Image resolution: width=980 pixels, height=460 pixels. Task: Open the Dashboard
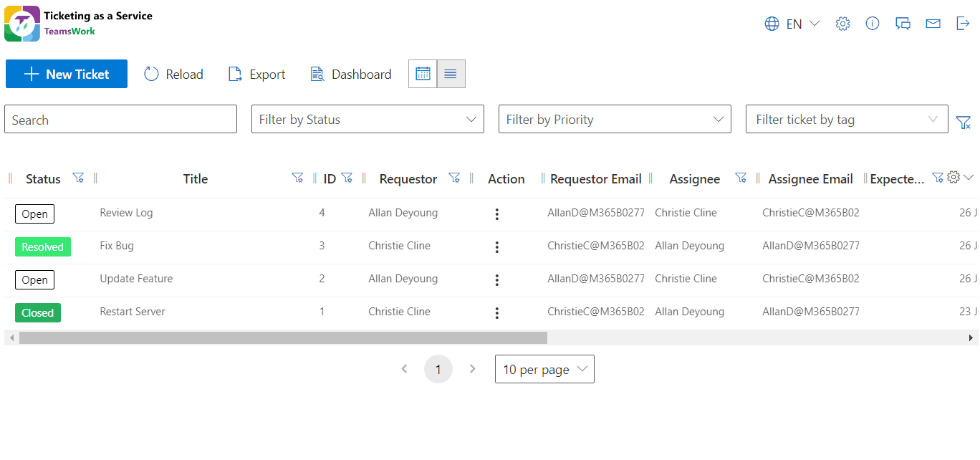351,74
